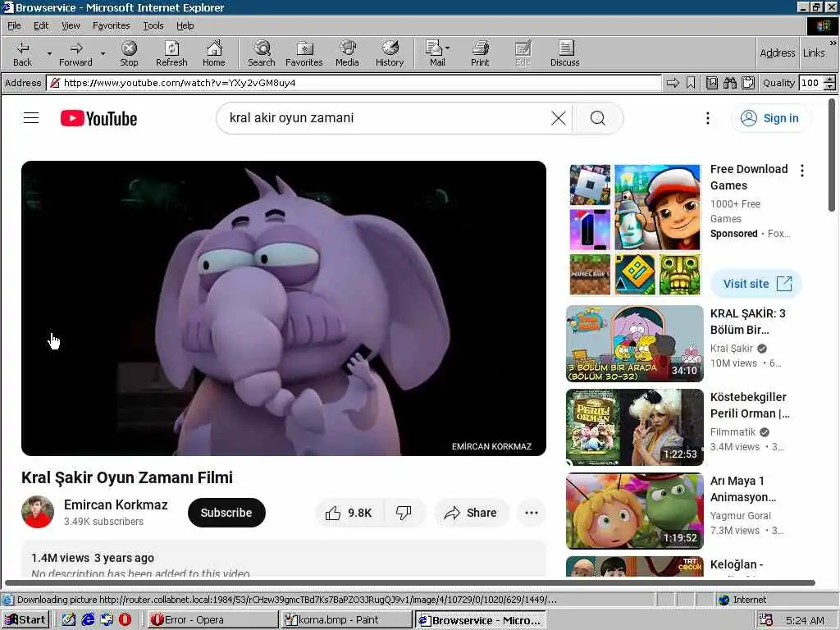Click the Sign in button
Screen dimensions: 840x630
click(771, 118)
